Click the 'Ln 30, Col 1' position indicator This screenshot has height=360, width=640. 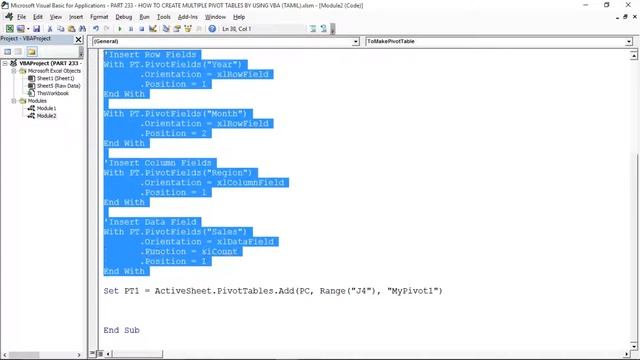coord(237,29)
